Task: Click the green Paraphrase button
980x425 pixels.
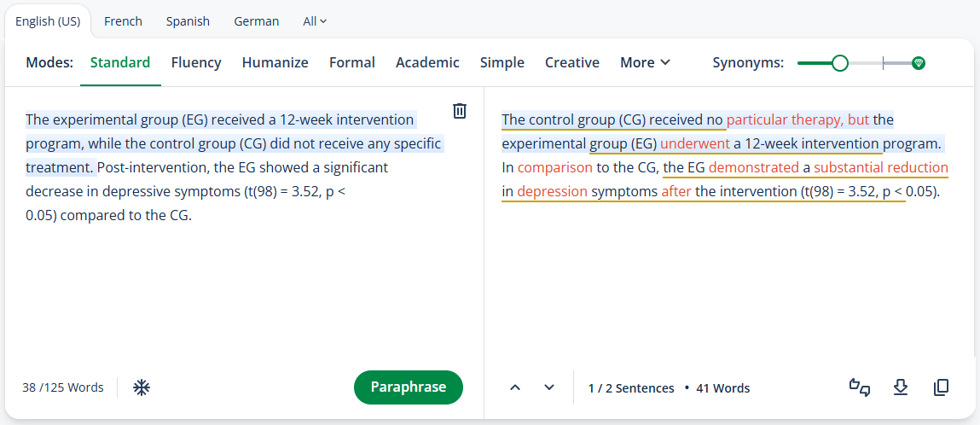Action: (409, 387)
